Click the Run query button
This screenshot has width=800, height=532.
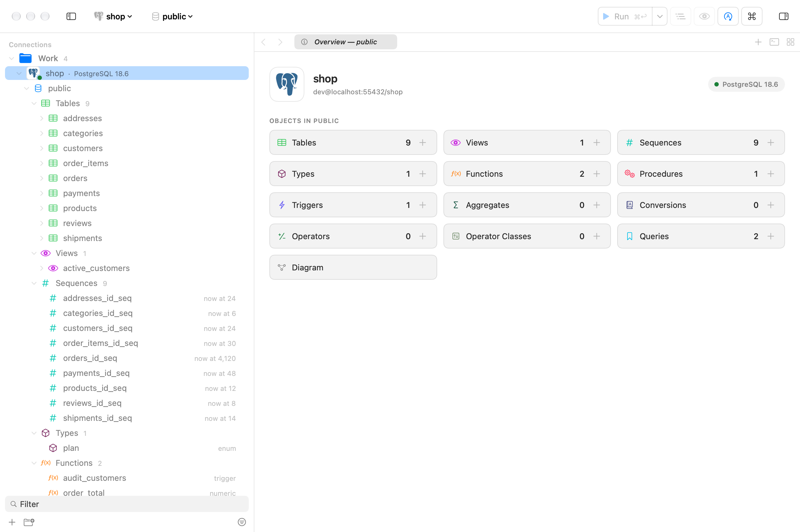pos(624,16)
